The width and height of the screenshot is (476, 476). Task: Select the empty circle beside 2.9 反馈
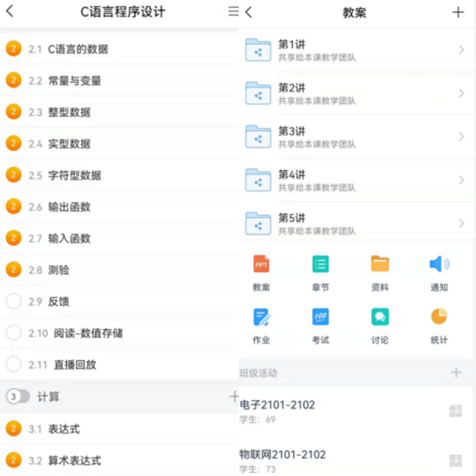pyautogui.click(x=14, y=301)
